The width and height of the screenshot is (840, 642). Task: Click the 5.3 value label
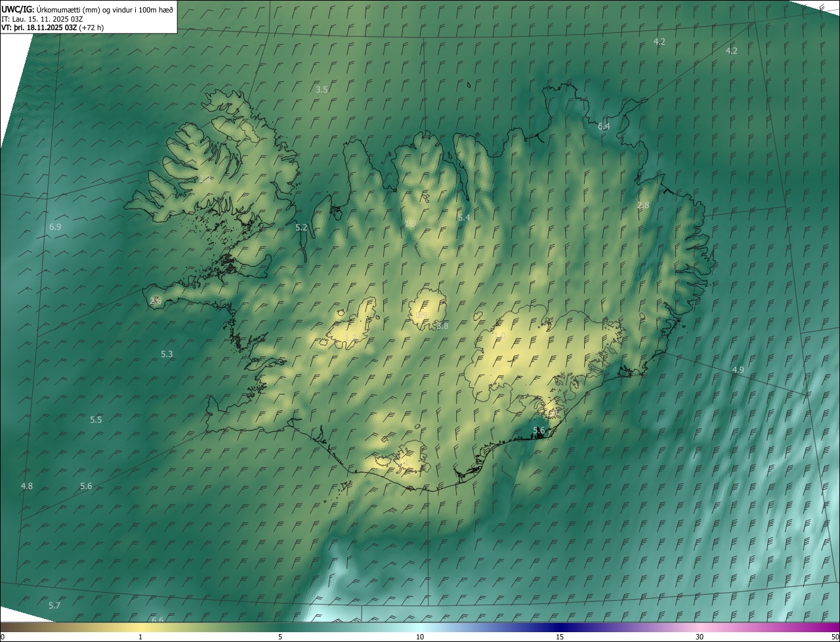[167, 354]
